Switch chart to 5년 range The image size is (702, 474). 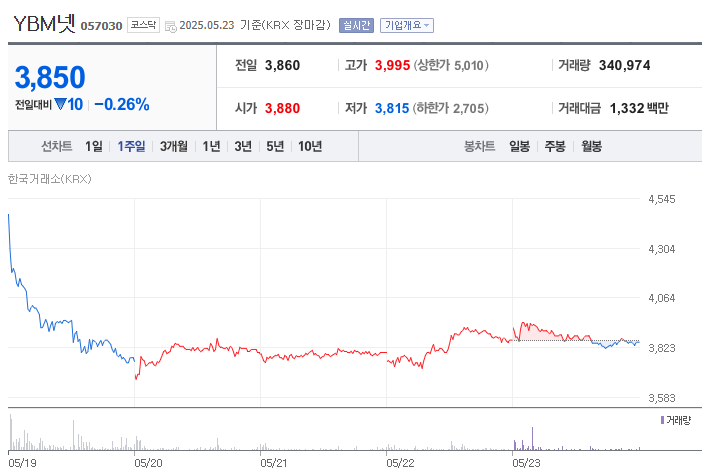[x=275, y=146]
